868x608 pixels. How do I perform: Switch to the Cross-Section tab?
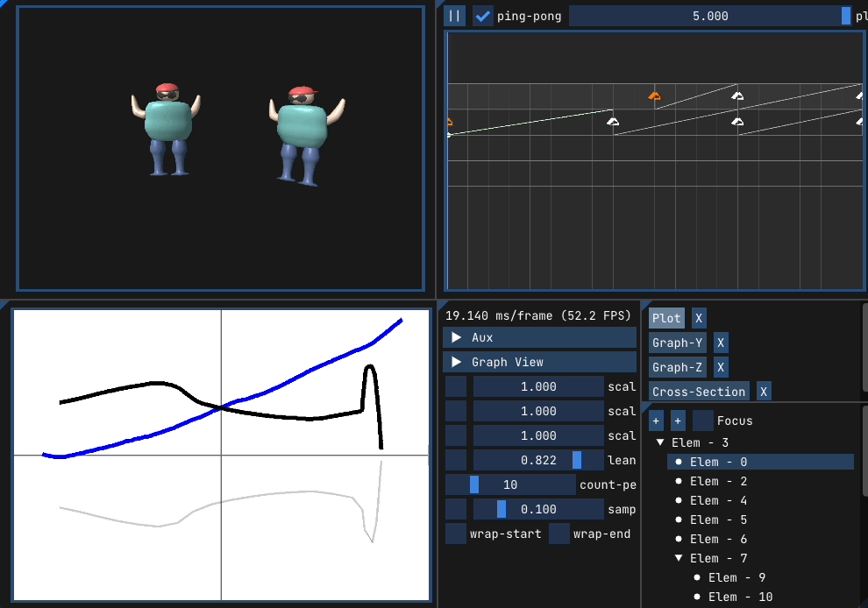click(x=699, y=392)
